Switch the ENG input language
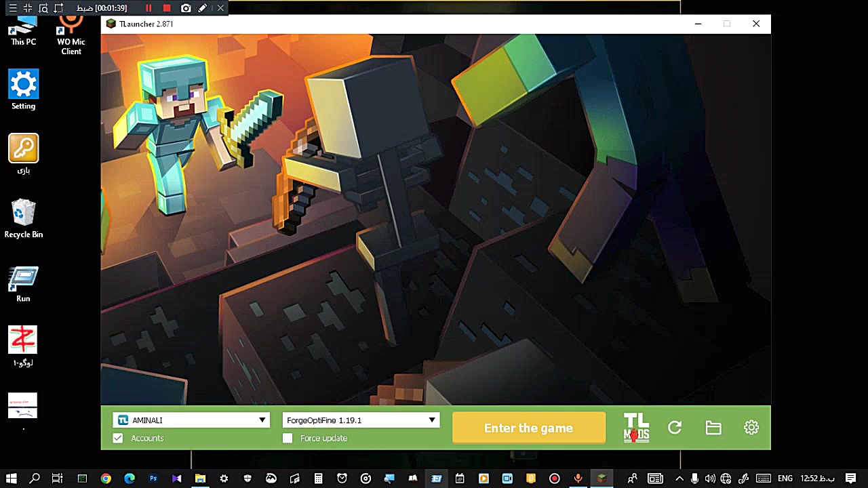Screen dimensions: 868x488 pyautogui.click(x=785, y=479)
